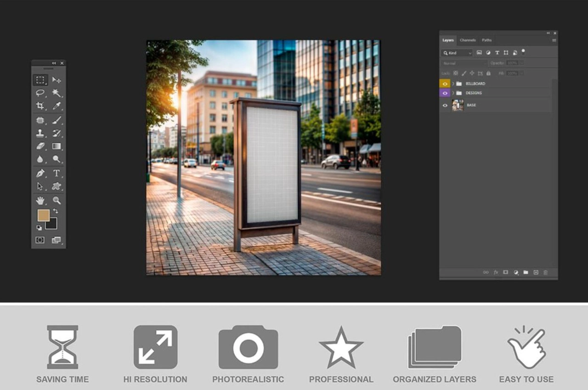The height and width of the screenshot is (390, 588).
Task: Select the Spot Healing Brush tool
Action: [x=40, y=120]
